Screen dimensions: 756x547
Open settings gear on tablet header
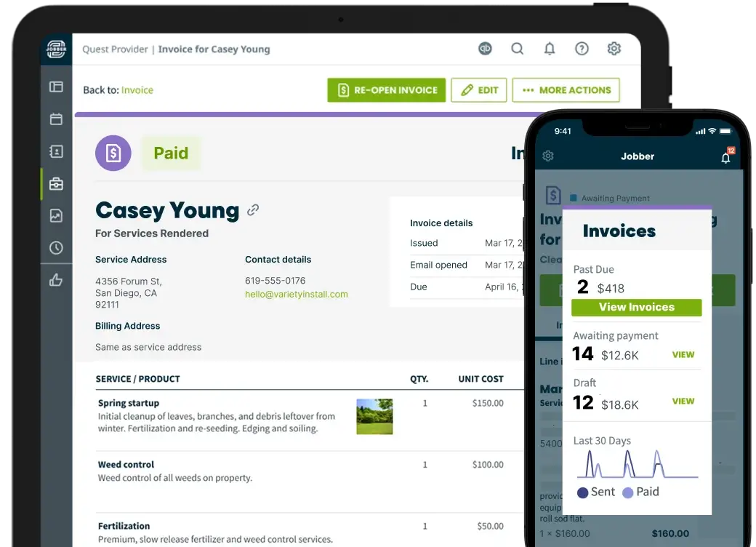pos(614,49)
